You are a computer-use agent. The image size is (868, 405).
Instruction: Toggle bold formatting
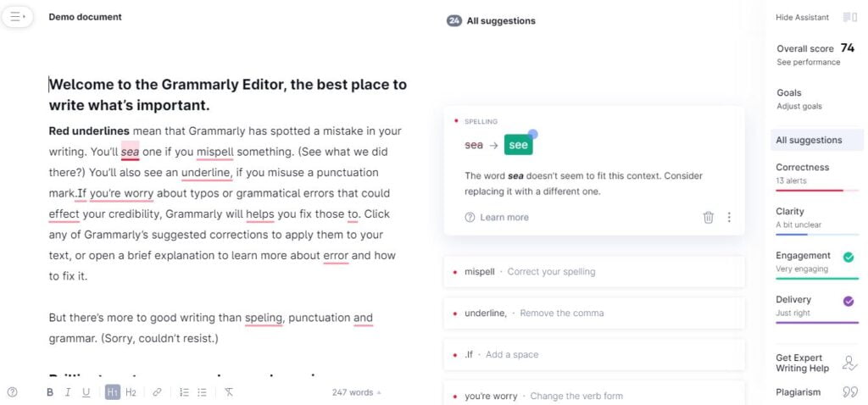50,392
